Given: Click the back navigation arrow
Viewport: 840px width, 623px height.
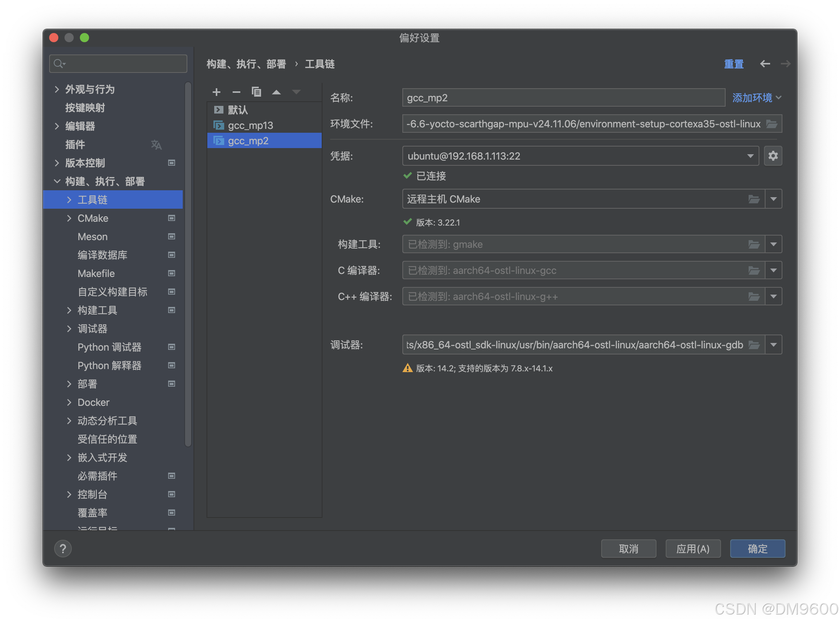Looking at the screenshot, I should coord(765,64).
